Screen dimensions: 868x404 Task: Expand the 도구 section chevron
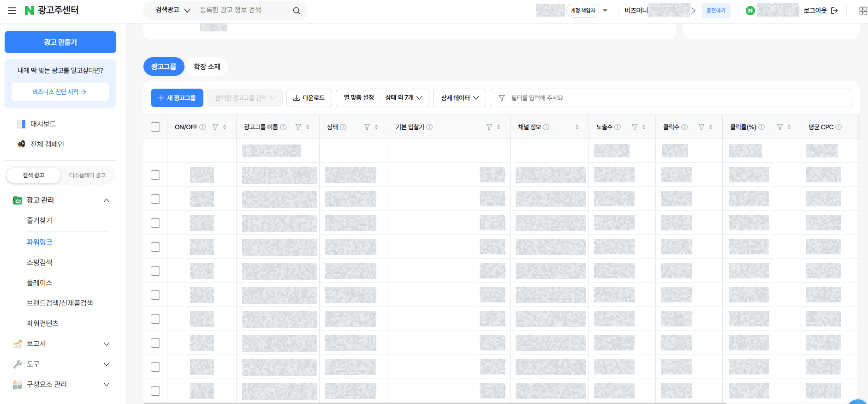click(107, 364)
